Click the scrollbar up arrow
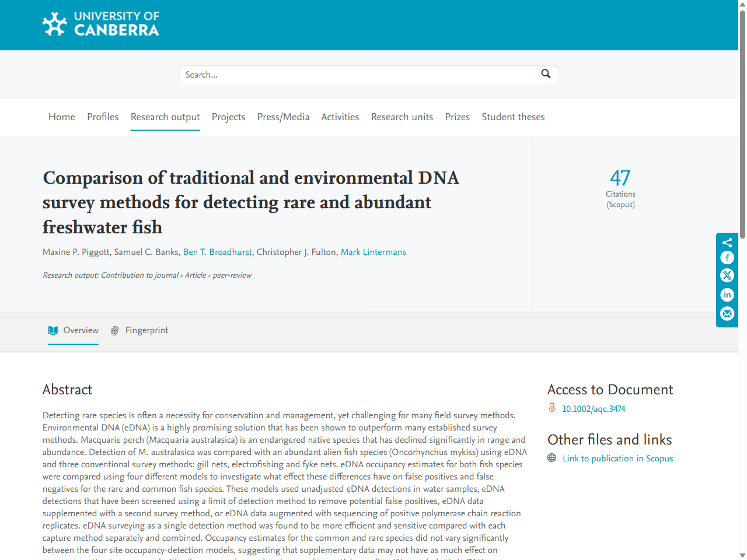This screenshot has height=560, width=747. tap(742, 5)
